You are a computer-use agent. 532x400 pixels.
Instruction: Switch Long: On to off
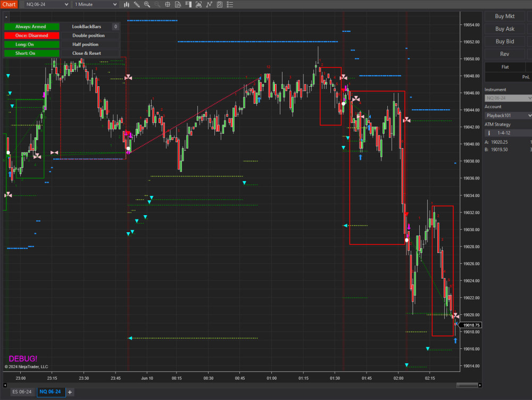[x=31, y=44]
